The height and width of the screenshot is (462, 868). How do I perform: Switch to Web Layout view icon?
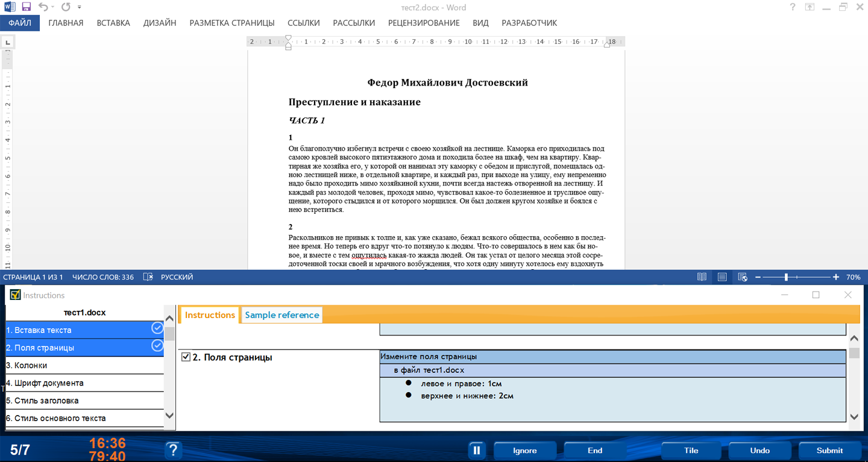(x=743, y=277)
